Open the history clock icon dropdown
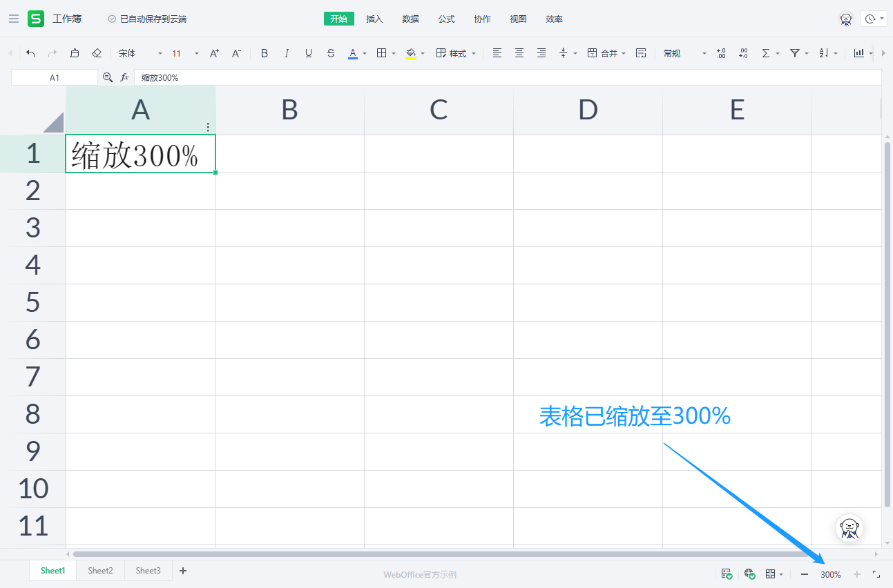This screenshot has width=893, height=588. coord(874,19)
